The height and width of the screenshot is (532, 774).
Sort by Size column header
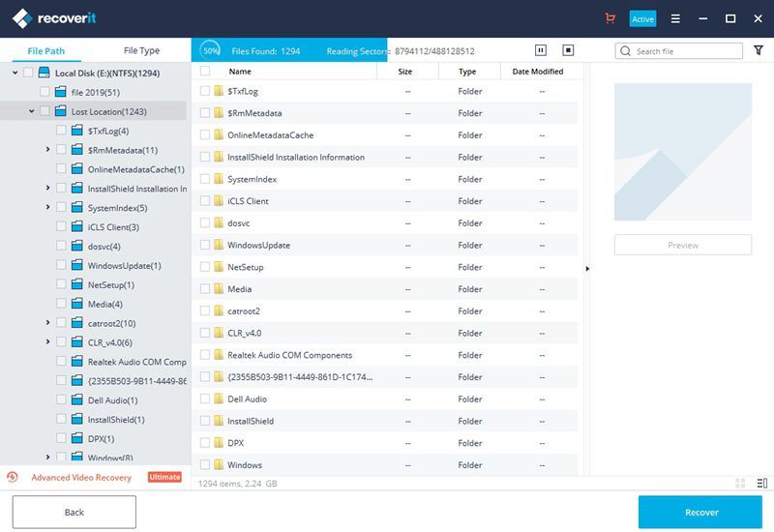(x=405, y=72)
